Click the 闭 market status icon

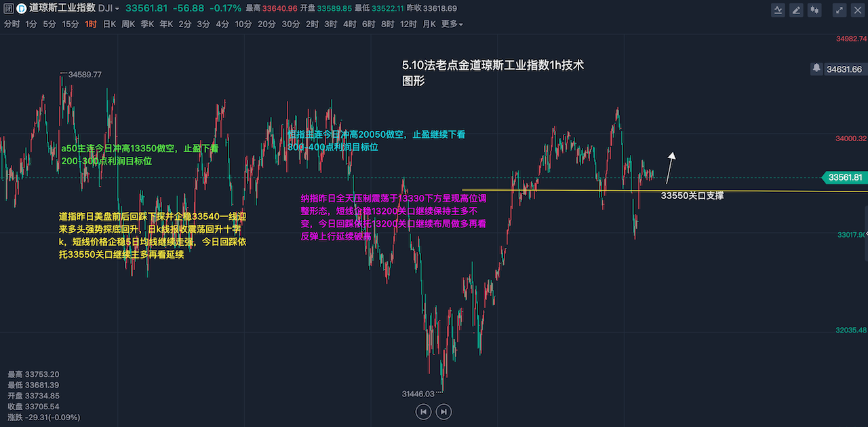click(x=8, y=9)
